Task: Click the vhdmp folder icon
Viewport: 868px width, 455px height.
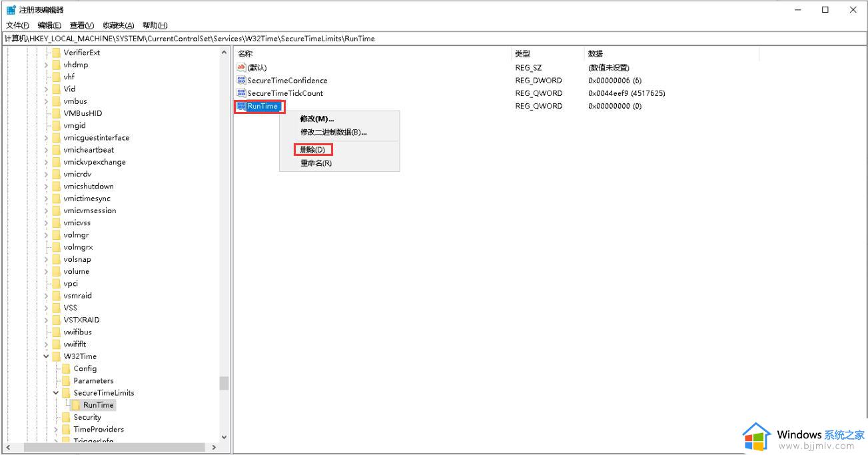Action: [57, 65]
